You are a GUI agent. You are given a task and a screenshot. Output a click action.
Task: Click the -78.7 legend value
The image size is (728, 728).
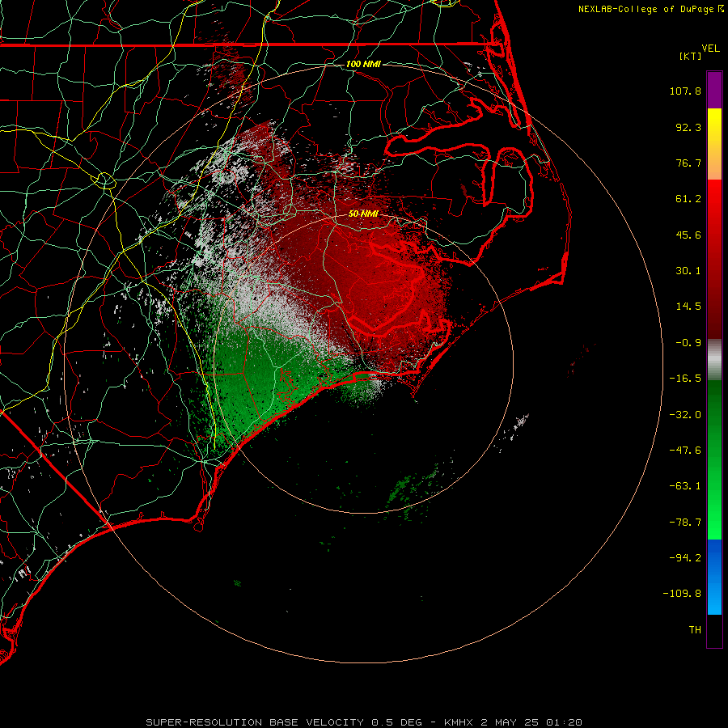685,523
